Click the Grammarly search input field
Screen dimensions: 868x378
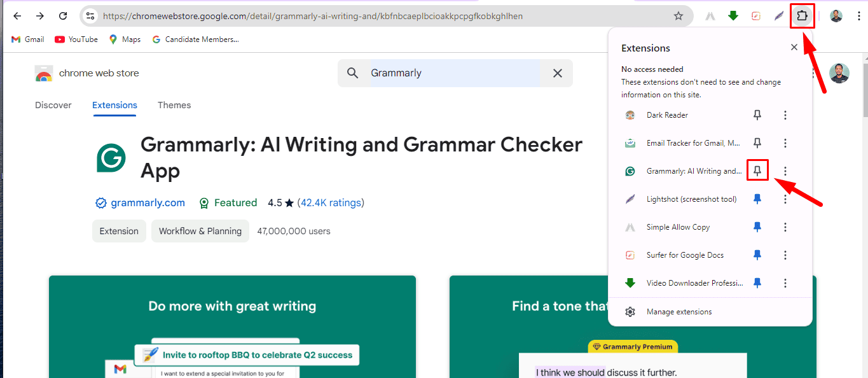point(455,73)
